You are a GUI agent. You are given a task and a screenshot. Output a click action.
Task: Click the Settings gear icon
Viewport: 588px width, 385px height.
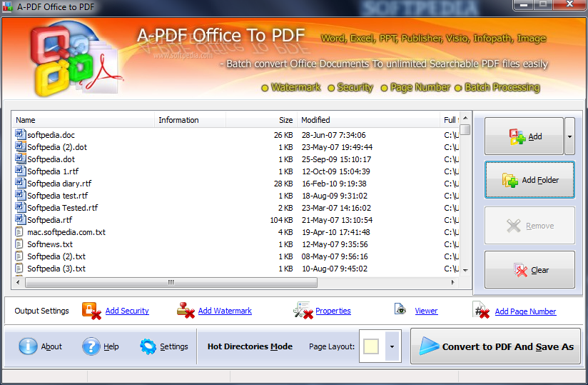[x=148, y=346]
